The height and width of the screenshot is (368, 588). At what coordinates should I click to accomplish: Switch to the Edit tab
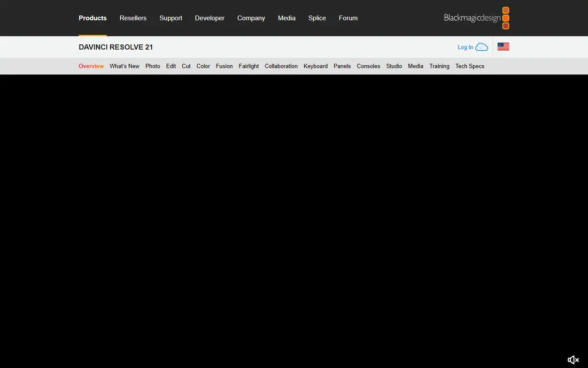click(171, 66)
